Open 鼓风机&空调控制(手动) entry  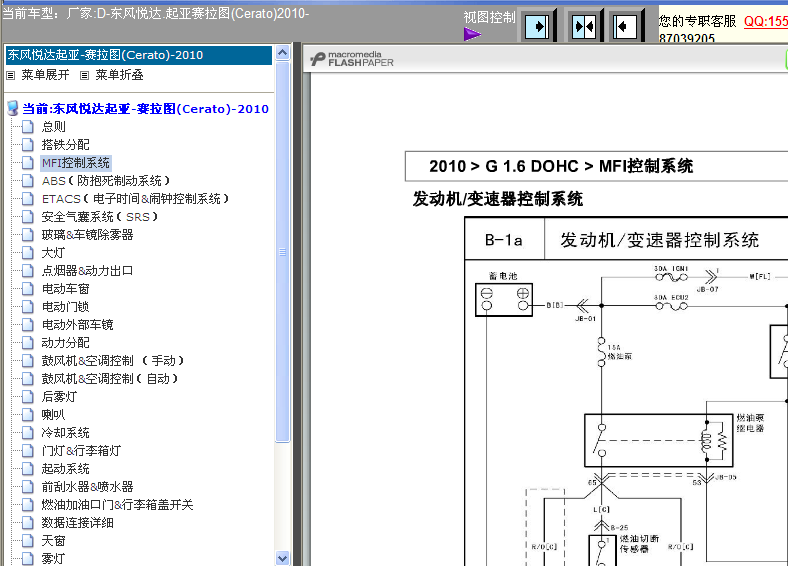point(113,360)
